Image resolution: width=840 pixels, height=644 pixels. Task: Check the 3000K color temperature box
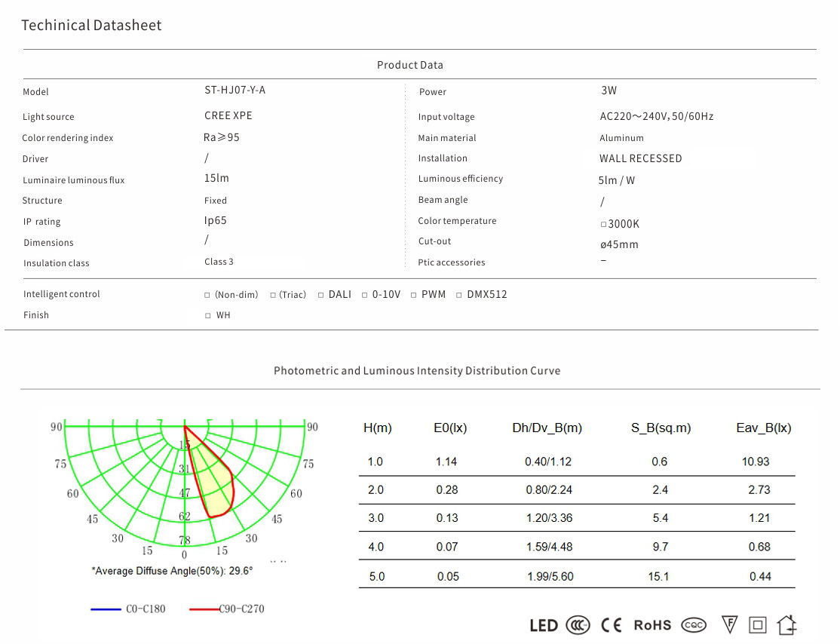pyautogui.click(x=603, y=225)
